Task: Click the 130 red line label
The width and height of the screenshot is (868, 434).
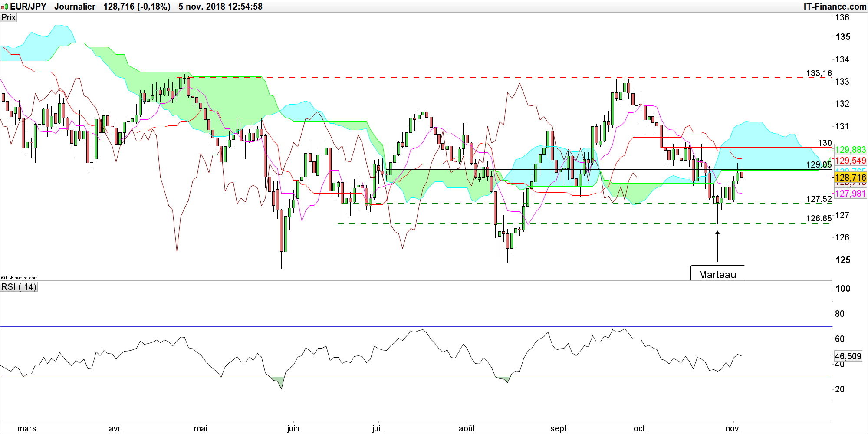Action: pyautogui.click(x=825, y=143)
